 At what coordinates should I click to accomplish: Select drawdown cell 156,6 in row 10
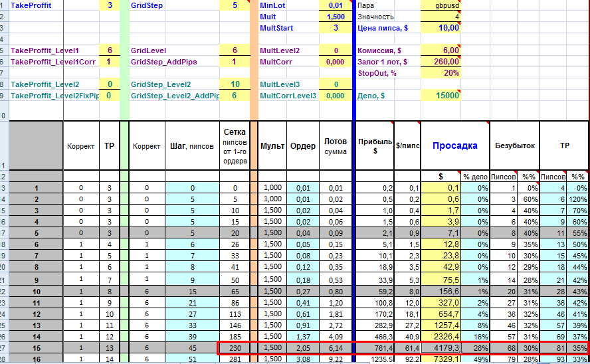pos(441,292)
